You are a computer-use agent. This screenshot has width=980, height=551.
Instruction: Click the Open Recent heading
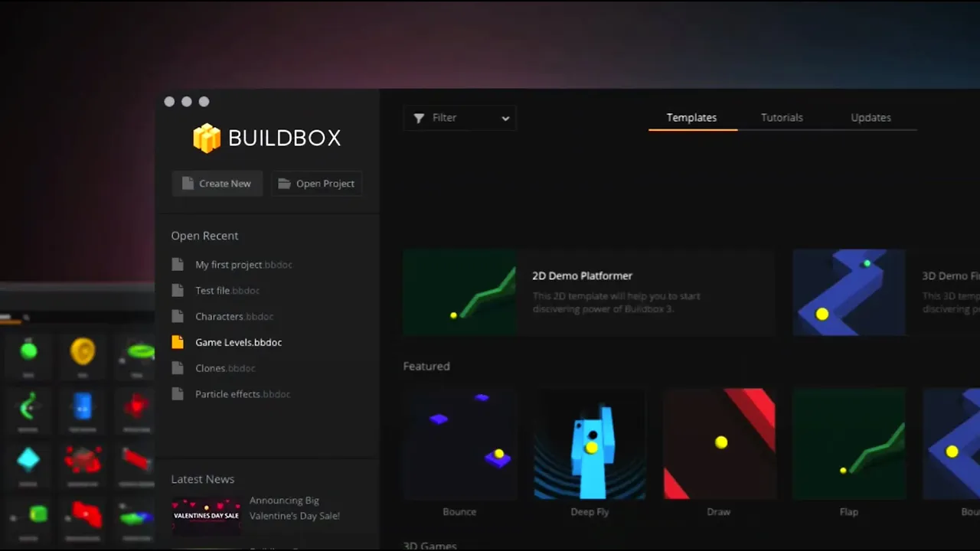pyautogui.click(x=204, y=236)
